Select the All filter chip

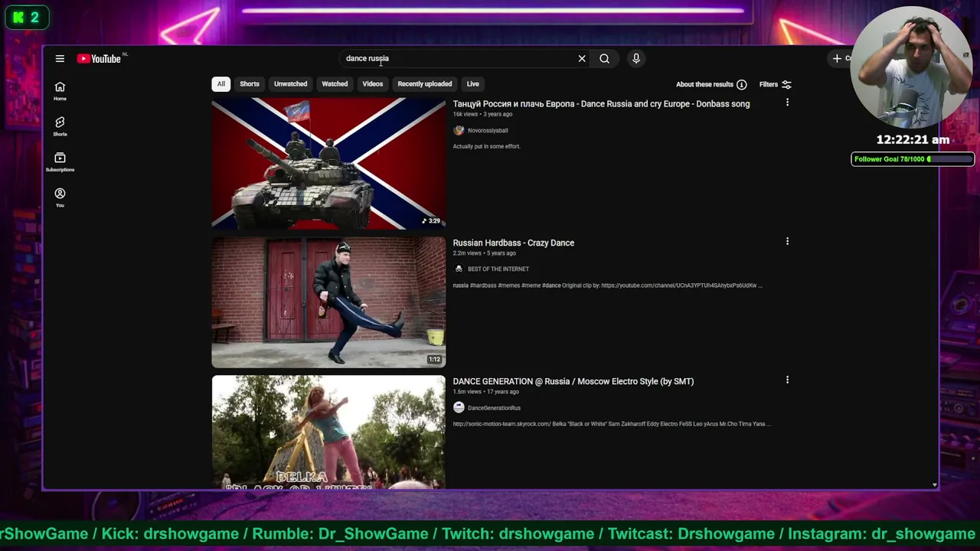tap(220, 84)
